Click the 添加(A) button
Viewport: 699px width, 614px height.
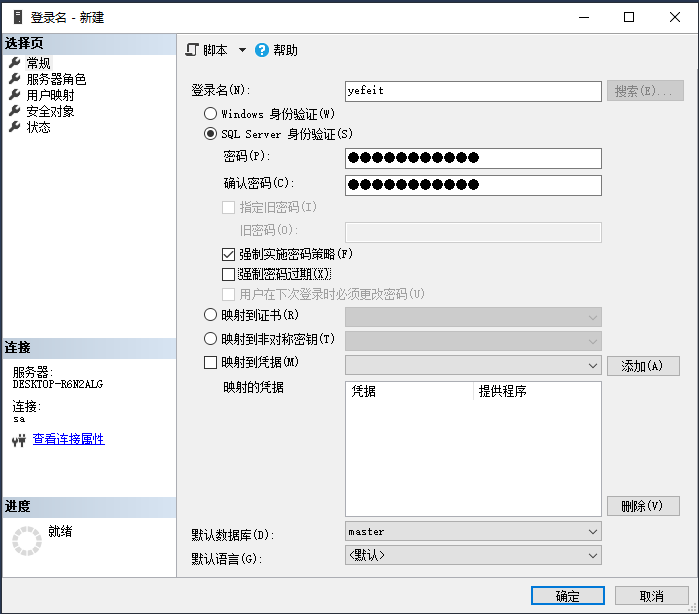point(643,366)
